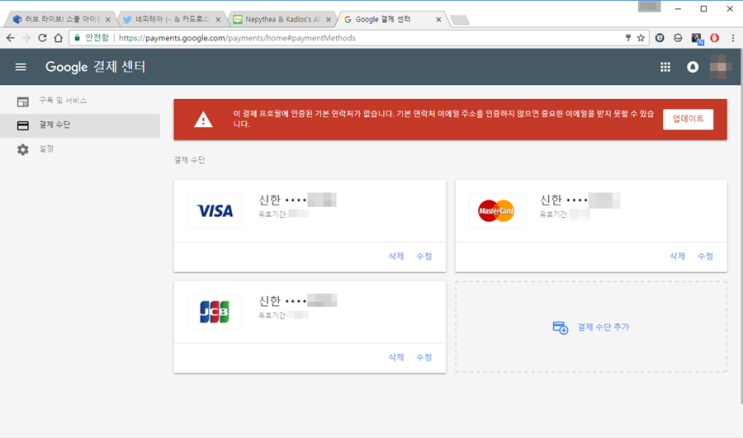Image resolution: width=743 pixels, height=438 pixels.
Task: Click the add payment method card icon
Action: click(560, 328)
